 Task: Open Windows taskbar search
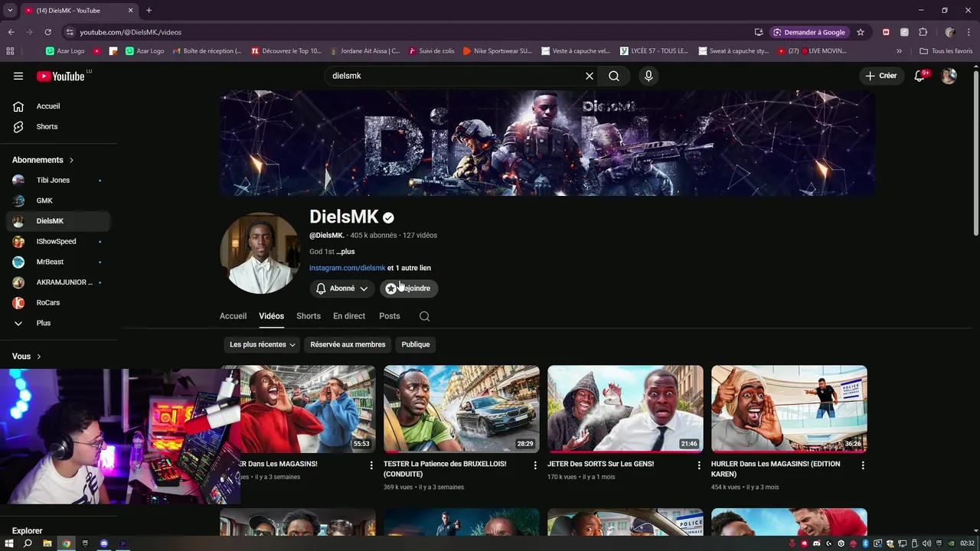[x=28, y=543]
